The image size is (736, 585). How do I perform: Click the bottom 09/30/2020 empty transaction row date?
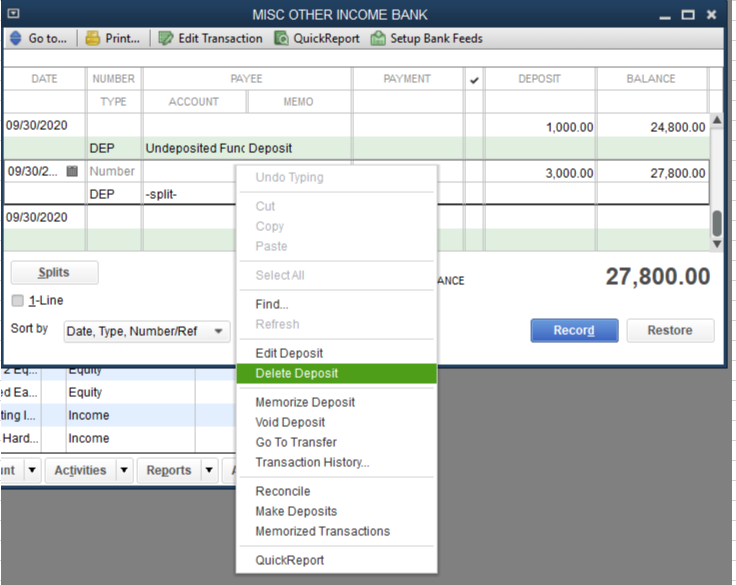[x=37, y=217]
